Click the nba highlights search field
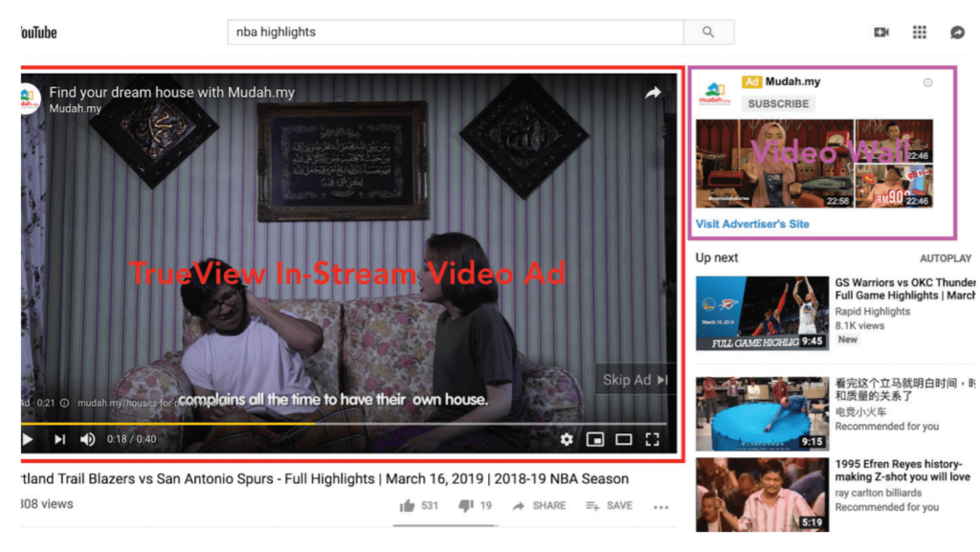Screen dimensions: 980x552 (456, 32)
